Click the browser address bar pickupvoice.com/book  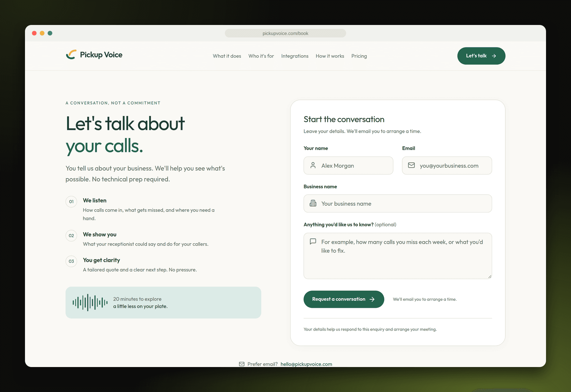point(285,33)
